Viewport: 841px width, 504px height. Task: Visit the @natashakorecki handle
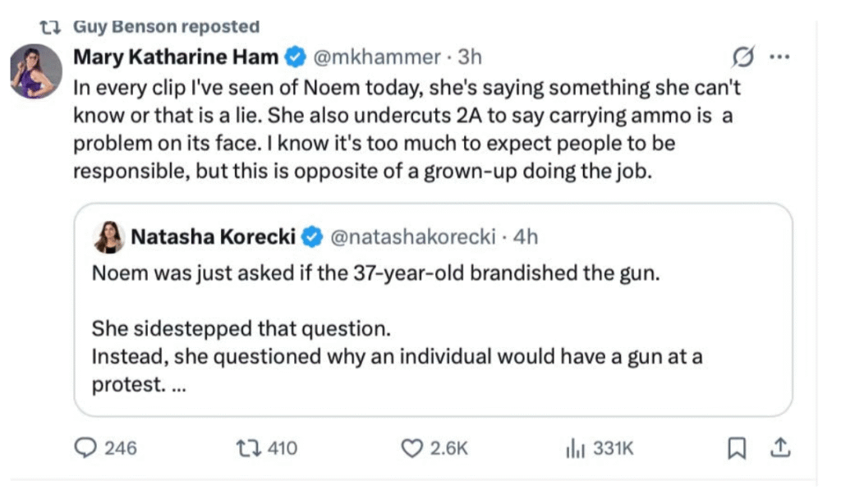point(412,237)
